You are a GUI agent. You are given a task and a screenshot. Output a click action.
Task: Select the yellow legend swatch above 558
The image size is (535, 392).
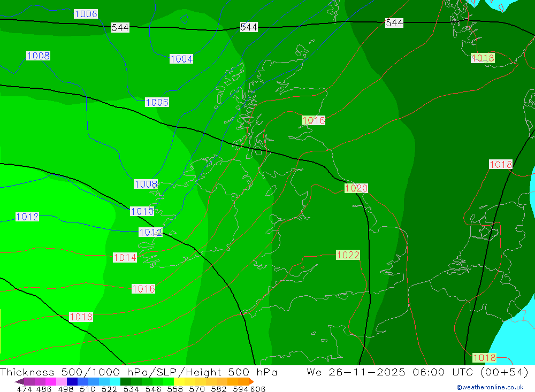point(179,381)
